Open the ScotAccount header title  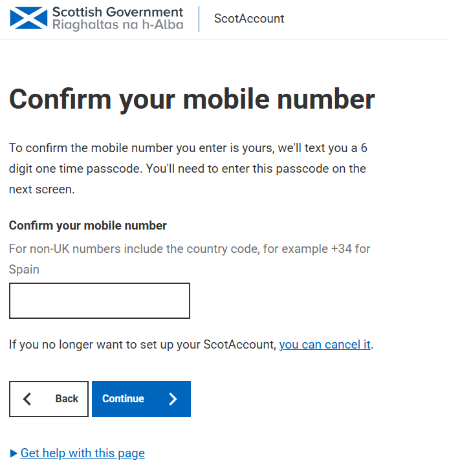(249, 19)
